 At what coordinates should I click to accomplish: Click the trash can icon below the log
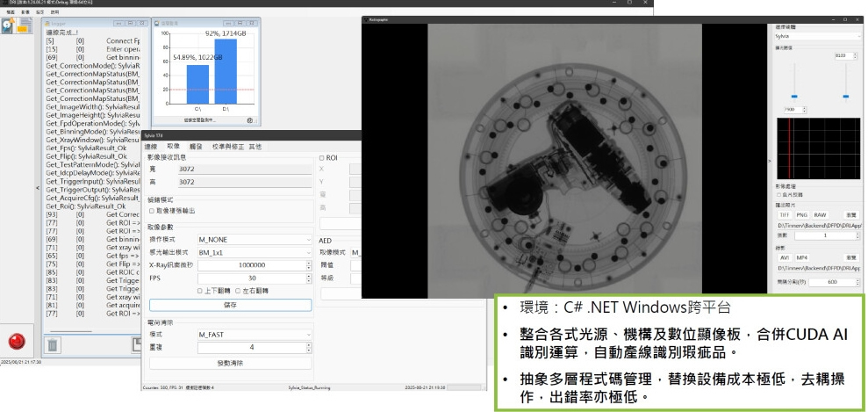pyautogui.click(x=54, y=344)
